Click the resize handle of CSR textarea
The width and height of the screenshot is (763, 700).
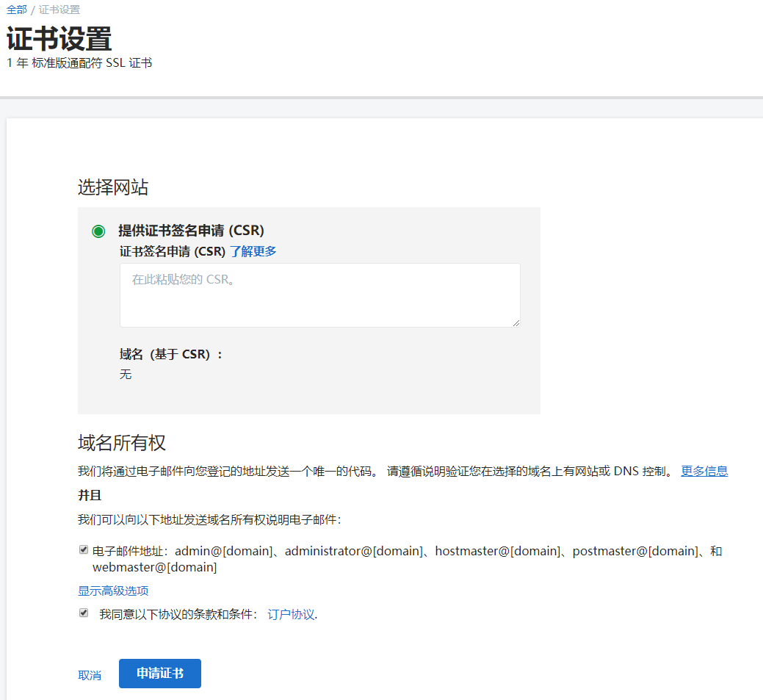click(516, 322)
